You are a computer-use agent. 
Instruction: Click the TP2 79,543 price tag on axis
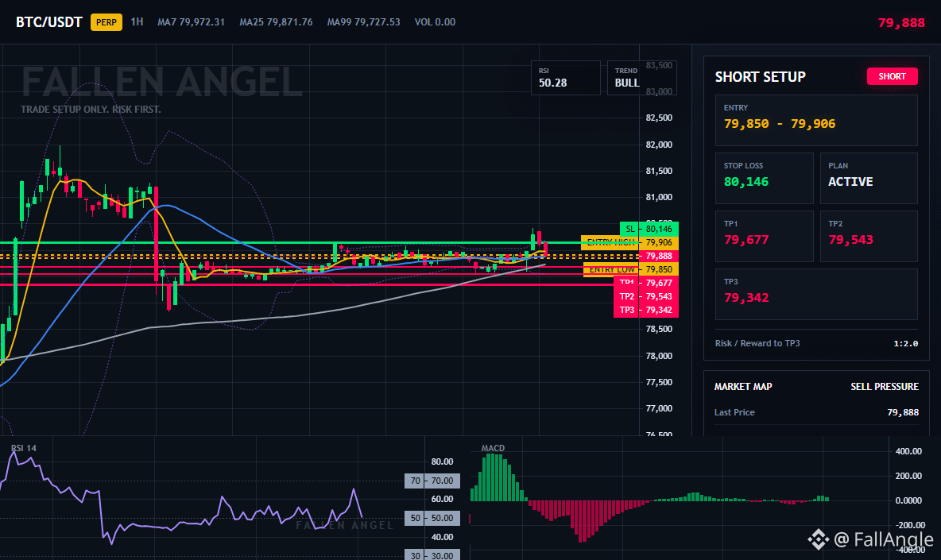[x=645, y=297]
